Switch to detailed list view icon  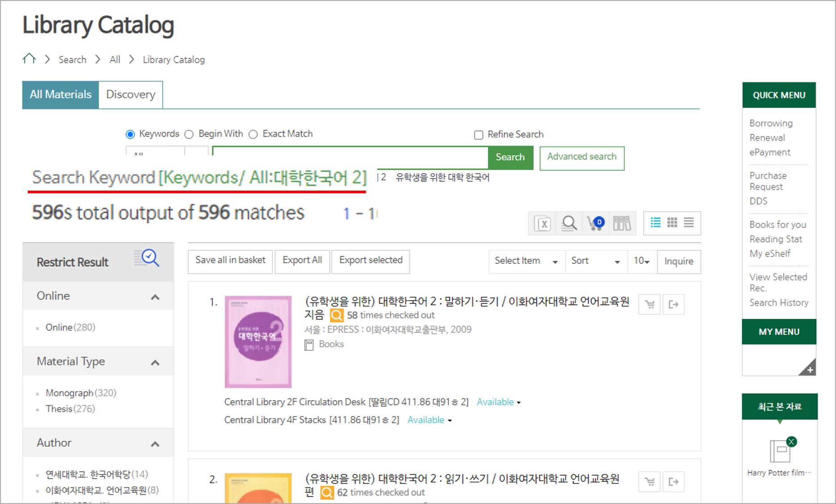pyautogui.click(x=656, y=222)
